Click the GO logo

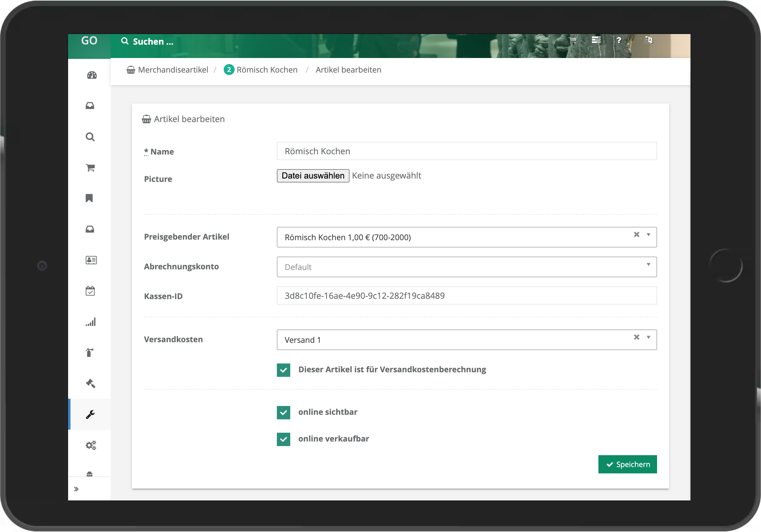tap(89, 41)
